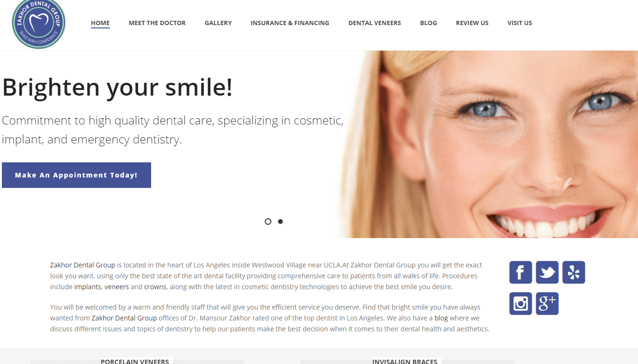Screen dimensions: 638x364
Task: Select the second slider dot indicator
Action: click(280, 222)
